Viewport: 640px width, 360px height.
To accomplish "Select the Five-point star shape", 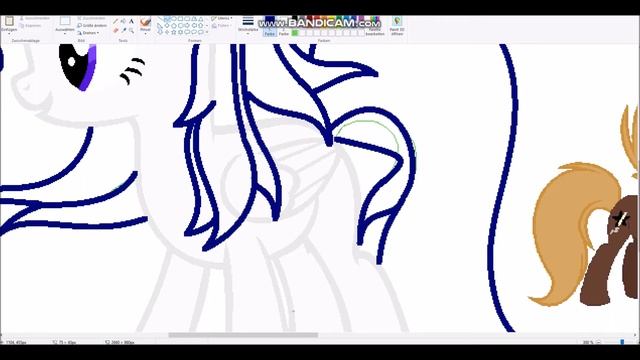I will click(x=174, y=32).
